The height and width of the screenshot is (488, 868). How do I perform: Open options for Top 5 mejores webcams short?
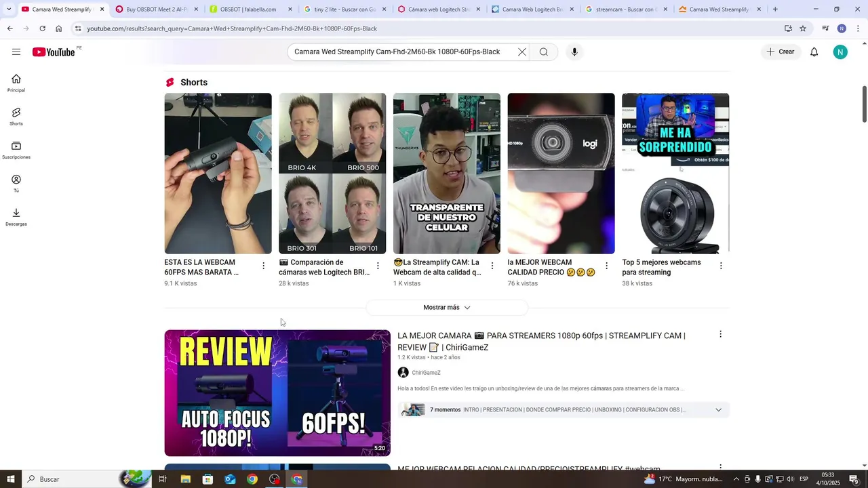tap(721, 266)
